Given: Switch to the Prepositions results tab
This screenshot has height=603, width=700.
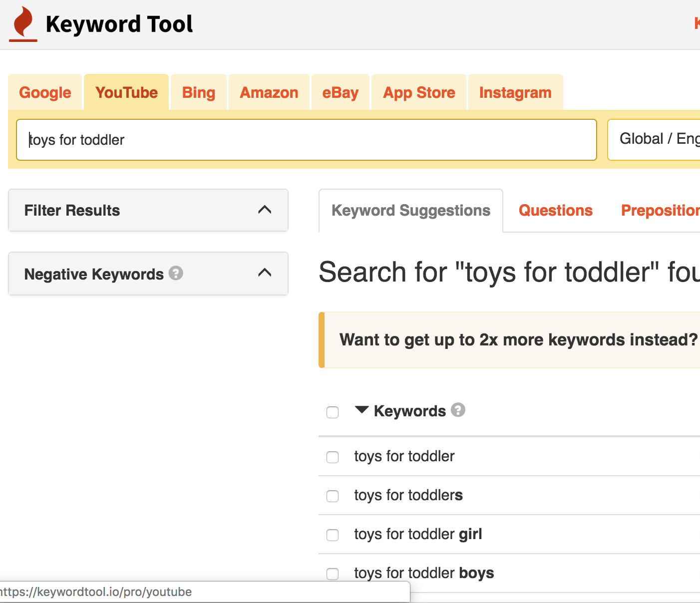Looking at the screenshot, I should click(660, 211).
